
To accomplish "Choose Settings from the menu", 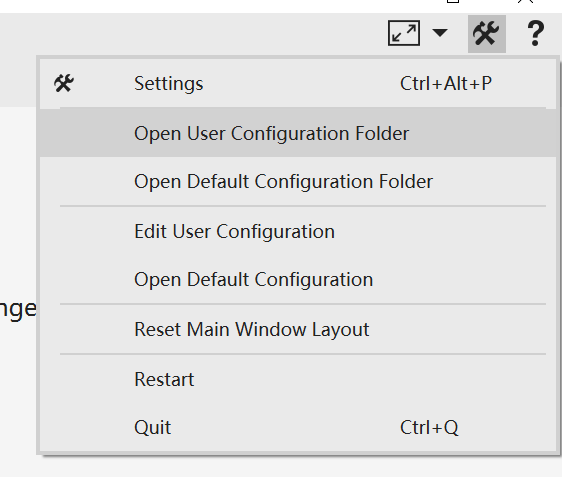I will 168,84.
